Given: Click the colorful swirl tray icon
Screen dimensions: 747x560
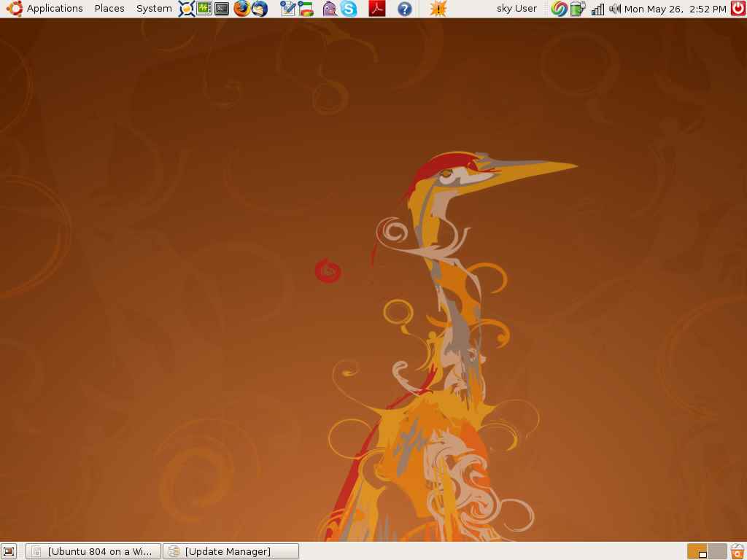Looking at the screenshot, I should point(559,9).
